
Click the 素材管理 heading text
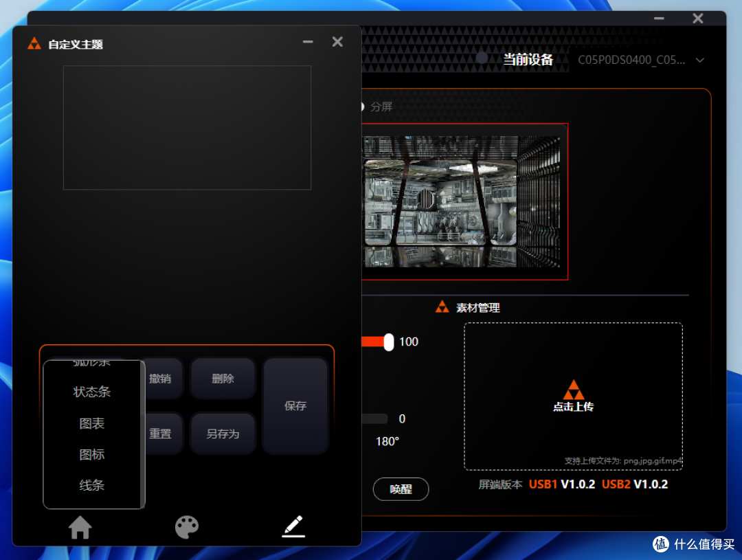(478, 308)
